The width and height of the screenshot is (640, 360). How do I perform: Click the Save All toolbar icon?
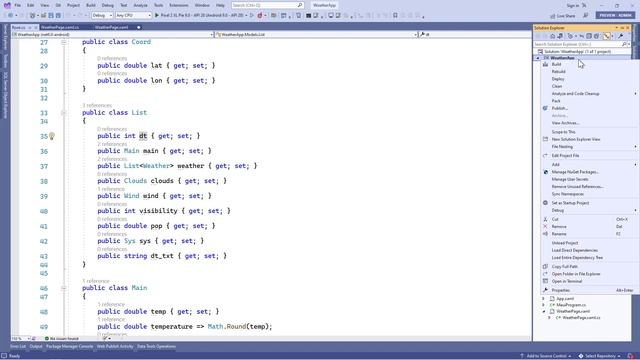click(58, 16)
